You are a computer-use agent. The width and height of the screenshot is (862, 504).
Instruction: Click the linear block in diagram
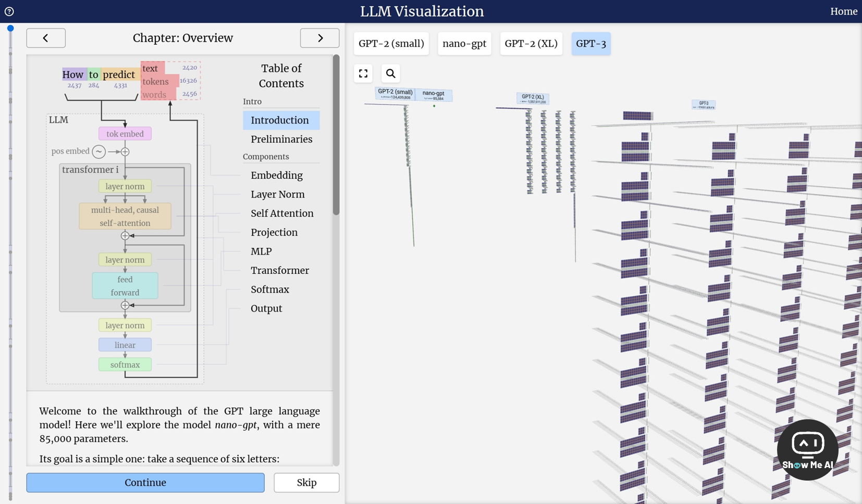[x=125, y=345]
